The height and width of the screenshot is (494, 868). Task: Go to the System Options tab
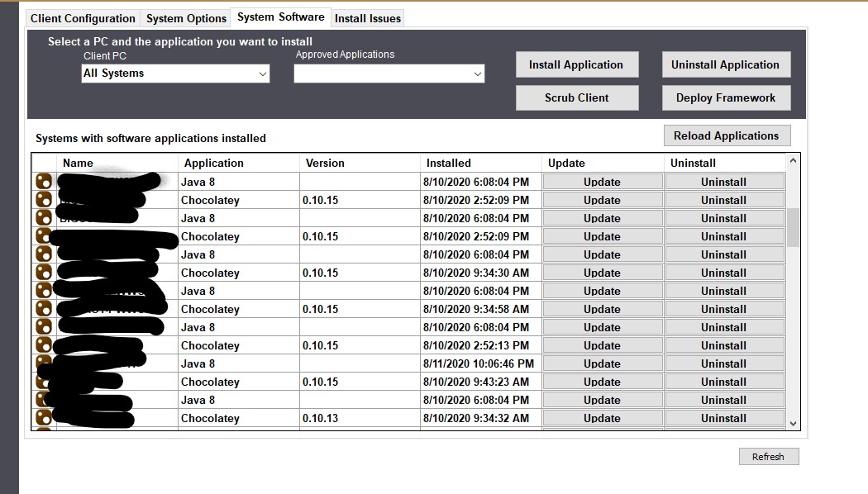(x=186, y=18)
